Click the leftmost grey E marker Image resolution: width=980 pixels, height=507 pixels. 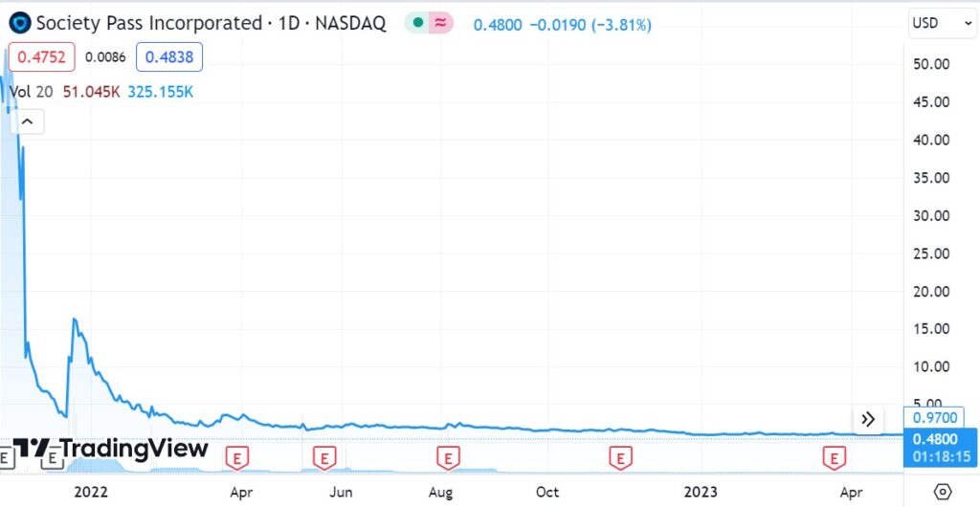point(7,458)
